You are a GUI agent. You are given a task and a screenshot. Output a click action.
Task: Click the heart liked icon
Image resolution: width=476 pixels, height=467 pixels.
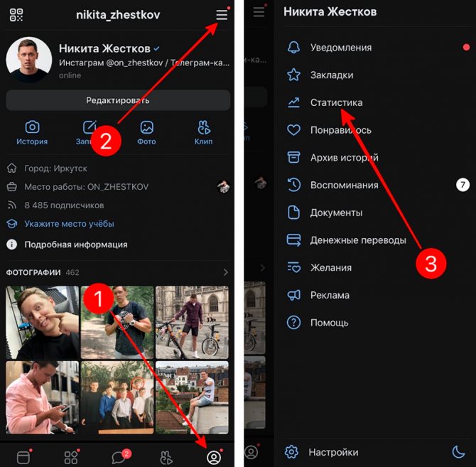point(293,130)
